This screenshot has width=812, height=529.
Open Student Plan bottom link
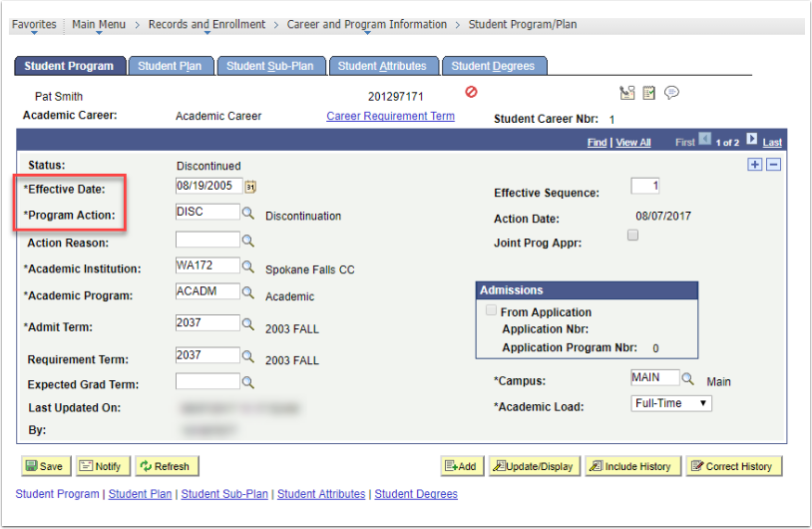[140, 494]
